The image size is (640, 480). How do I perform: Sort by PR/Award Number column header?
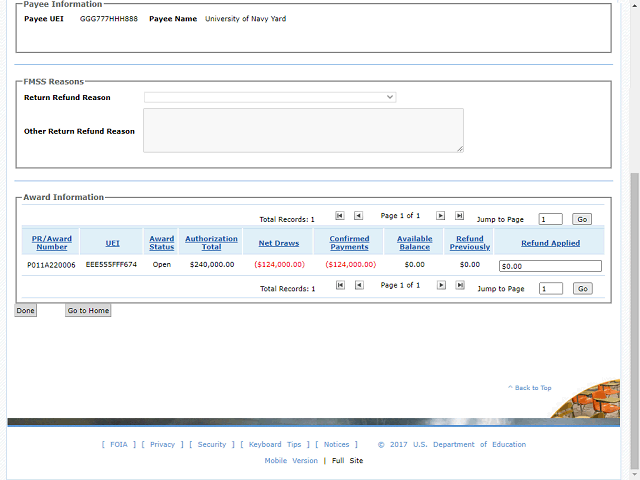(52, 242)
